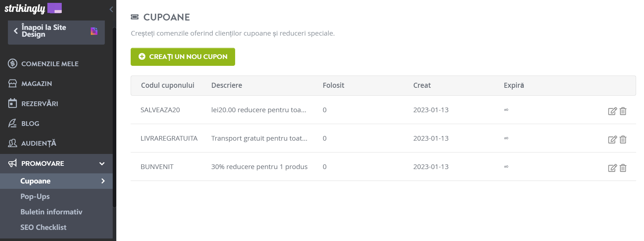Click the creation date of BUNVENIT

pos(431,167)
